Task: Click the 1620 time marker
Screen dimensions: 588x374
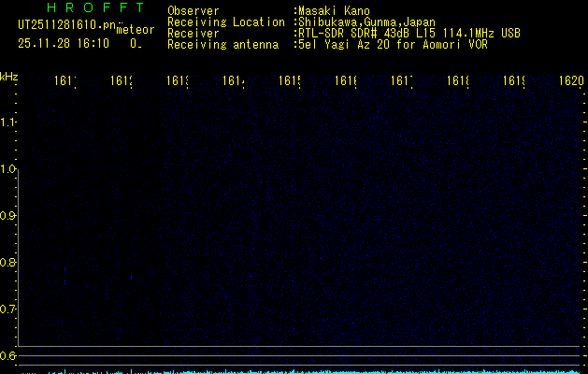Action: point(571,80)
